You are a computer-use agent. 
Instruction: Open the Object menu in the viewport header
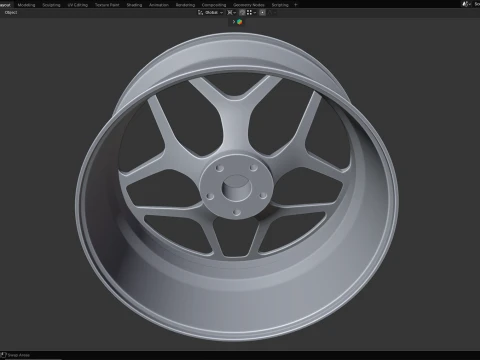[11, 12]
